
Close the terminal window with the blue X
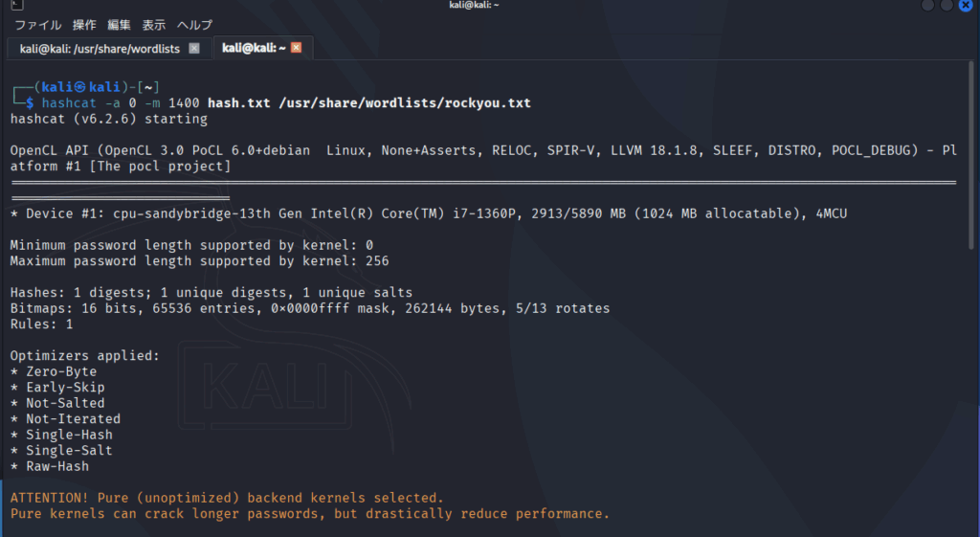pos(966,6)
